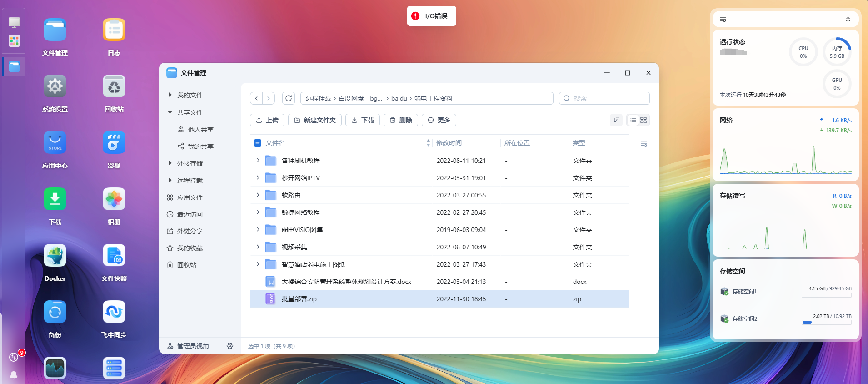Collapse the monitoring widget panel
This screenshot has width=868, height=384.
coord(848,19)
